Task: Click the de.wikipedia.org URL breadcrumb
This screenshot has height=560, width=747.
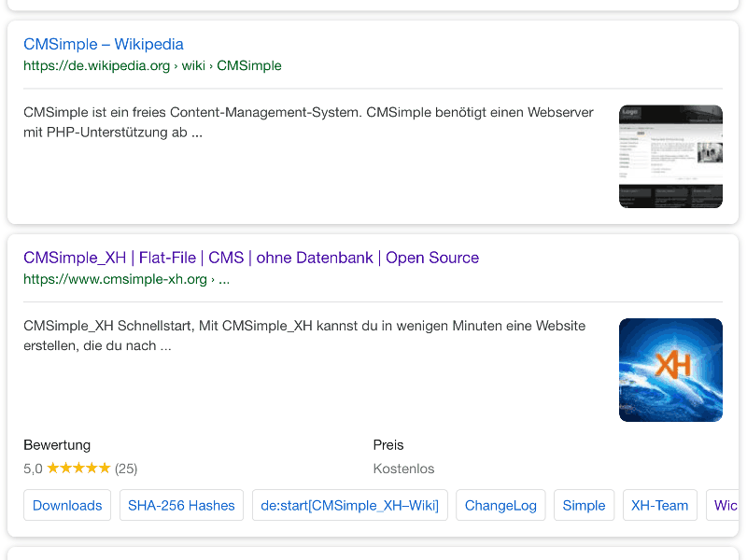Action: pos(152,65)
